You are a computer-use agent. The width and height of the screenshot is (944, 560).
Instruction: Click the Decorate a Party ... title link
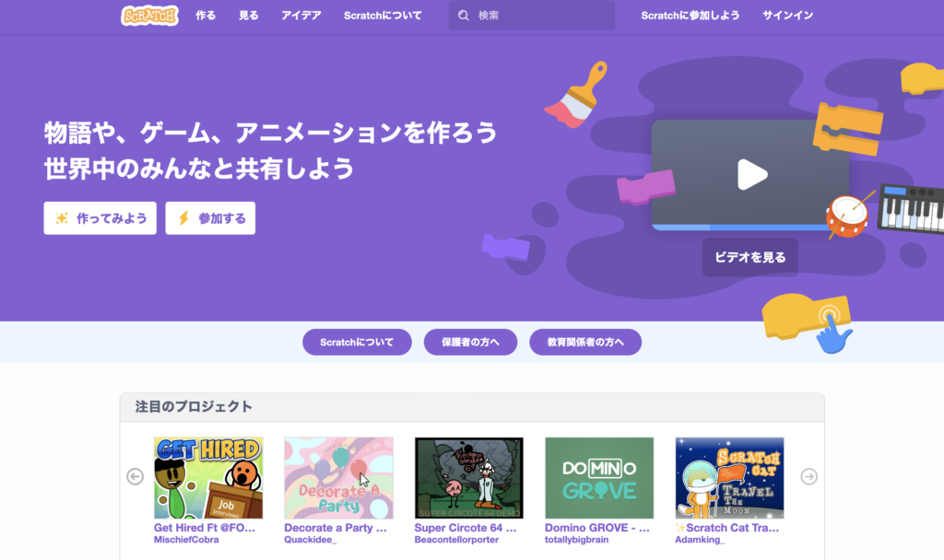tap(336, 528)
